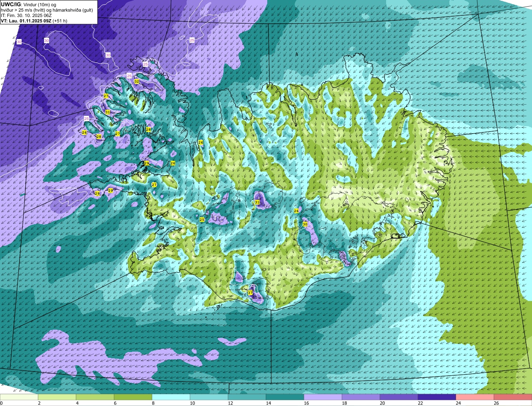Select the yellow 32 gust marker in the northern Westfjords
532x406 pixels.
point(137,81)
